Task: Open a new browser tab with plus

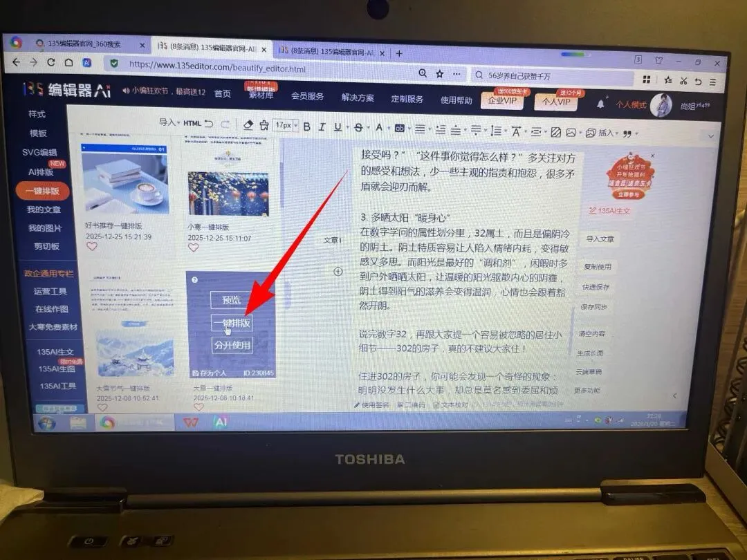Action: [x=399, y=53]
